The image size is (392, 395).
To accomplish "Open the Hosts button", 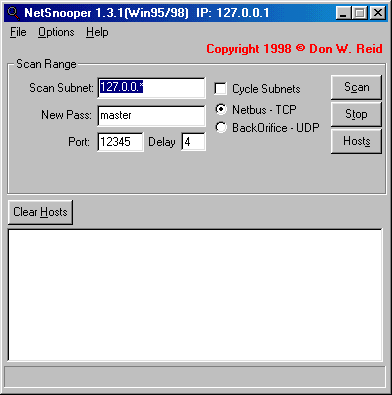I will pyautogui.click(x=356, y=141).
